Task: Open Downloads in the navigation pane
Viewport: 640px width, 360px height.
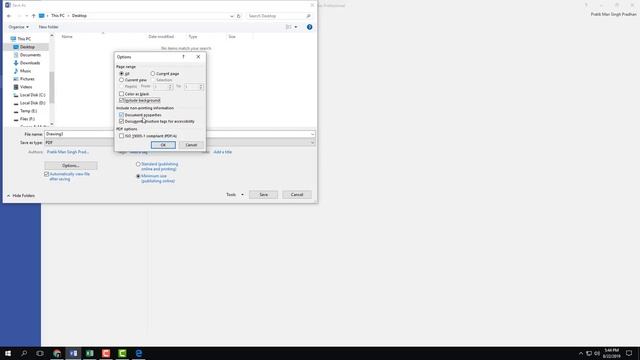Action: coord(30,63)
